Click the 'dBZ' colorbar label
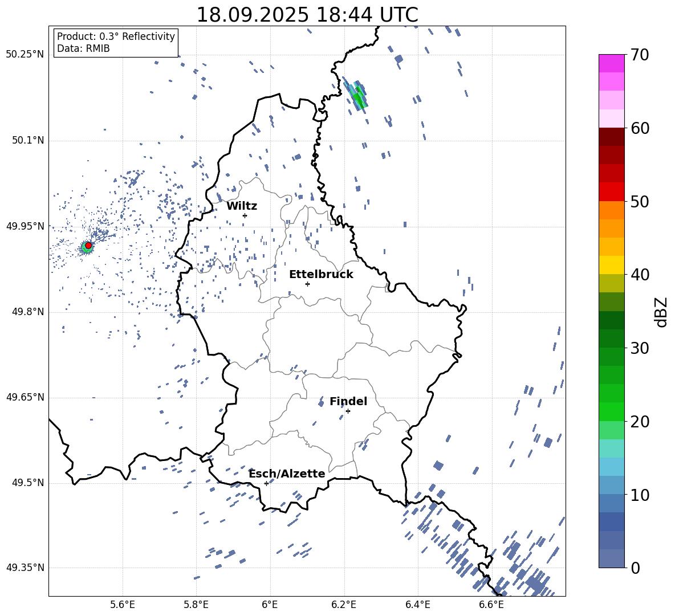Screen dimensions: 675x616 point(661,312)
